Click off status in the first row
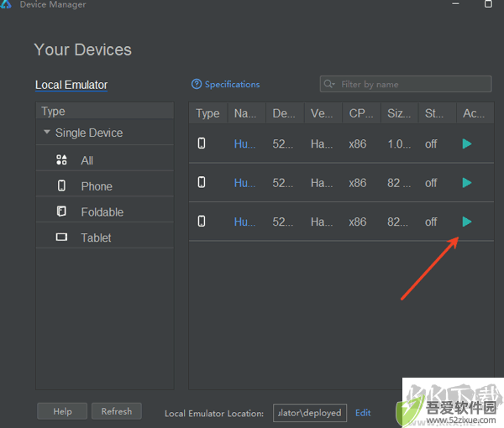504x428 pixels. click(431, 144)
